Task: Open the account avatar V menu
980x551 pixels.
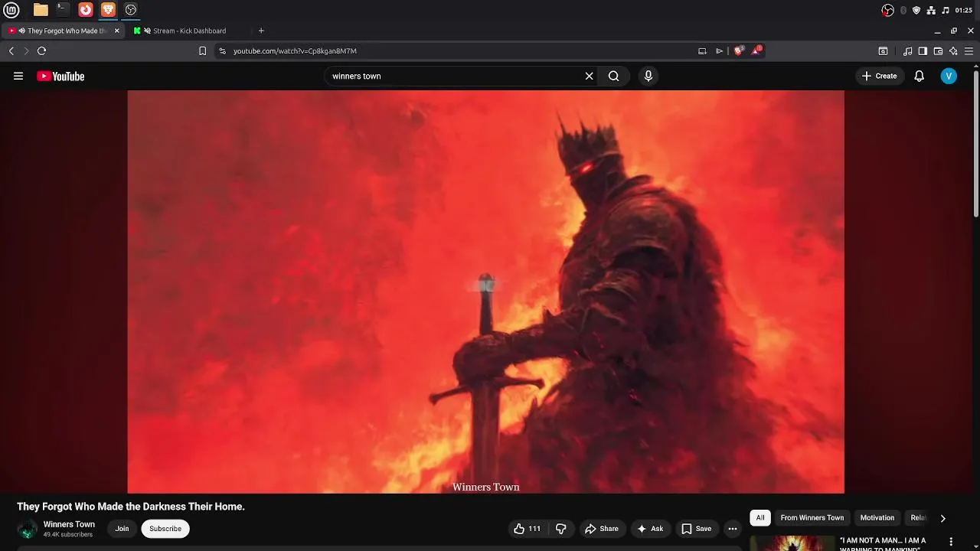Action: click(x=949, y=76)
